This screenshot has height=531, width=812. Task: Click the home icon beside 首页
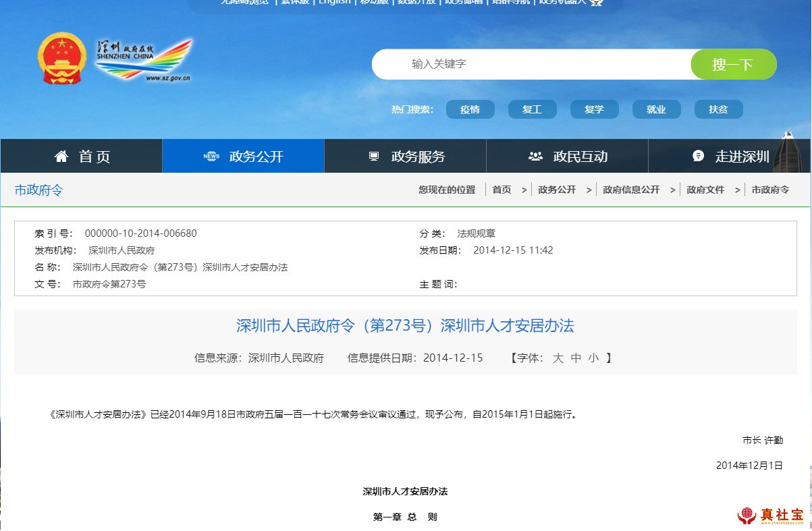(x=61, y=157)
